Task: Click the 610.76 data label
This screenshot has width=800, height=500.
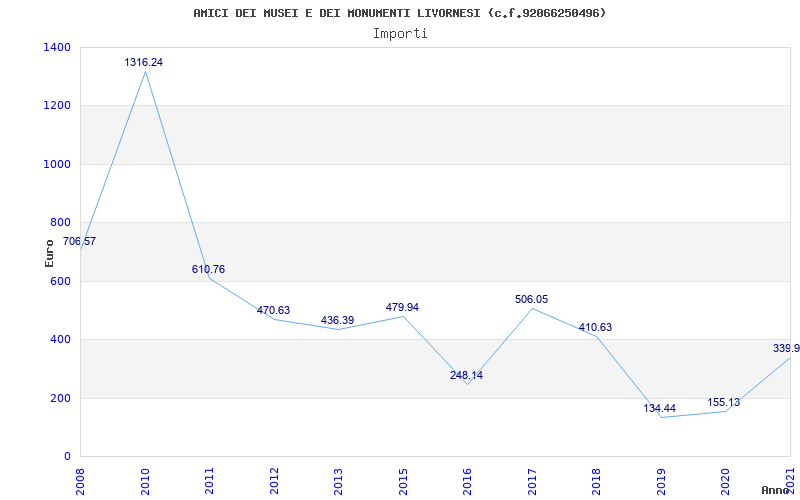Action: click(208, 269)
